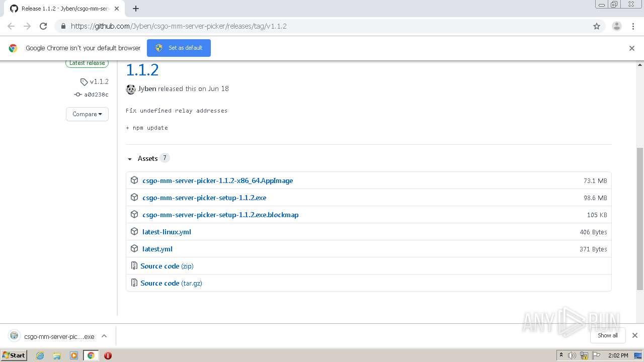This screenshot has width=644, height=362.
Task: Click package icon beside blockmap asset
Action: pos(134,214)
